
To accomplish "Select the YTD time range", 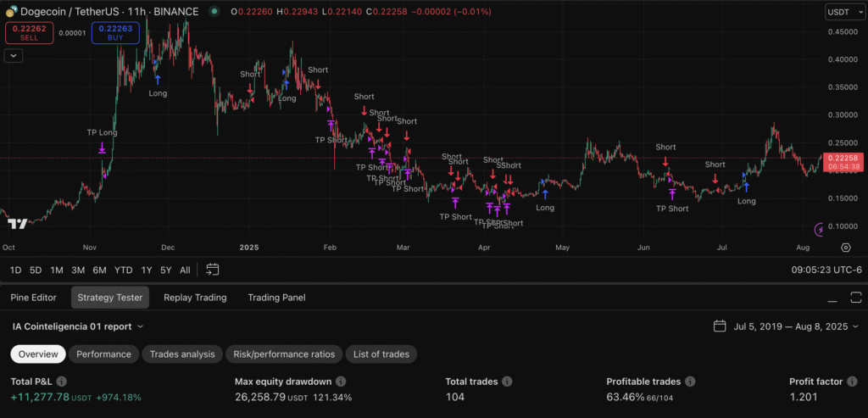I will [124, 270].
